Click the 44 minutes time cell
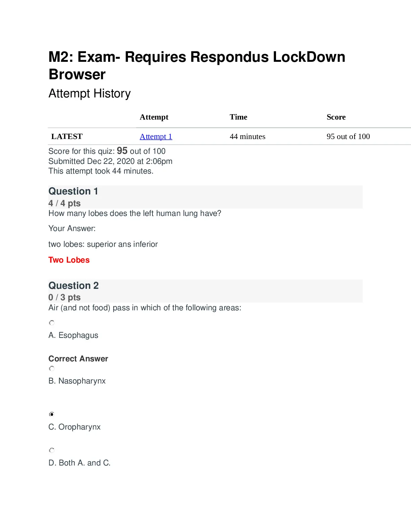Viewport: 411px width, 532px height. (x=247, y=136)
